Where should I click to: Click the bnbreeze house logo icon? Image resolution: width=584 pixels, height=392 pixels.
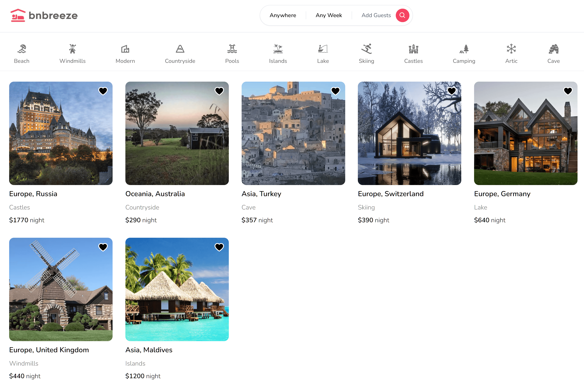(x=18, y=15)
